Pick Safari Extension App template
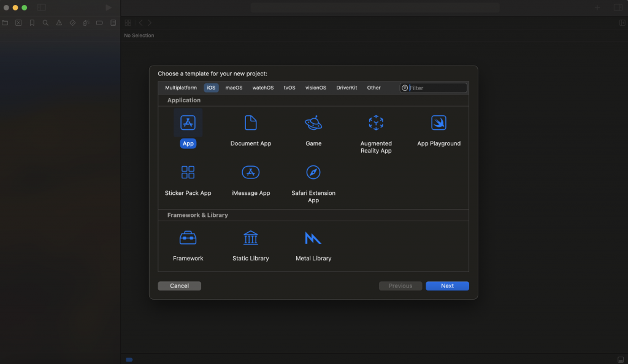Screen dimensions: 628x364 [x=313, y=172]
